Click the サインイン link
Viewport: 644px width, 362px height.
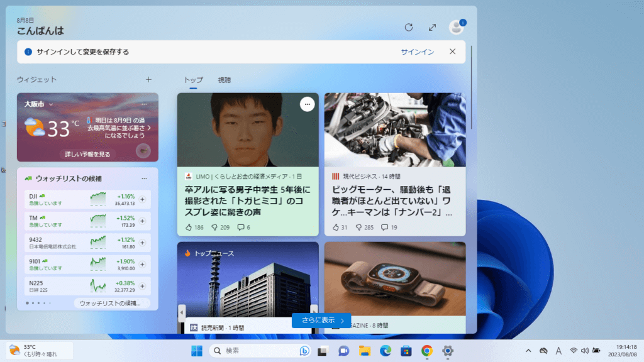pyautogui.click(x=418, y=52)
